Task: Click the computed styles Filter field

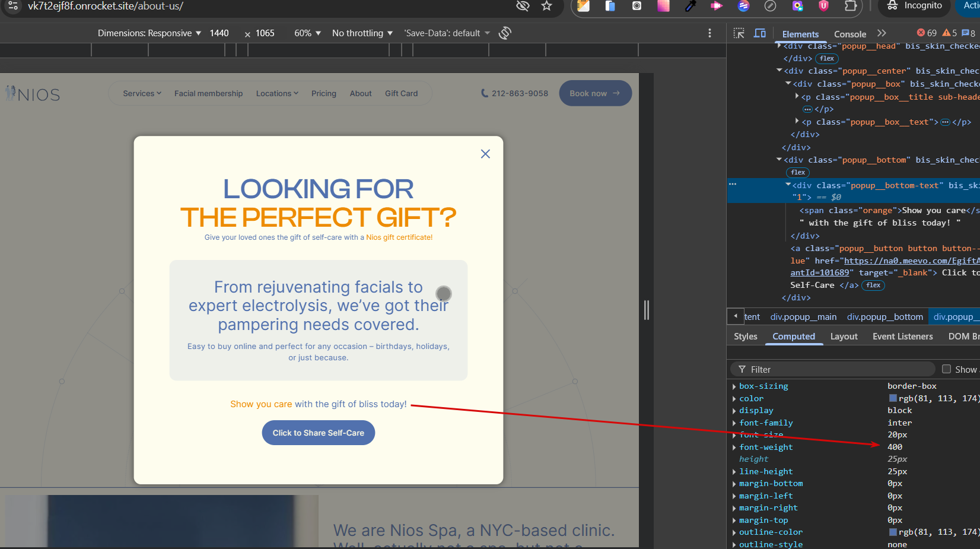Action: click(x=836, y=369)
